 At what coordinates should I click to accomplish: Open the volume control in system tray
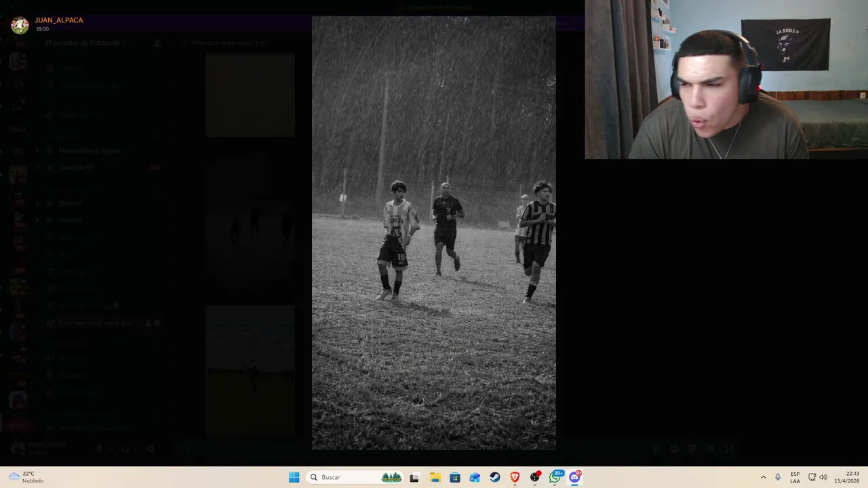[x=823, y=477]
